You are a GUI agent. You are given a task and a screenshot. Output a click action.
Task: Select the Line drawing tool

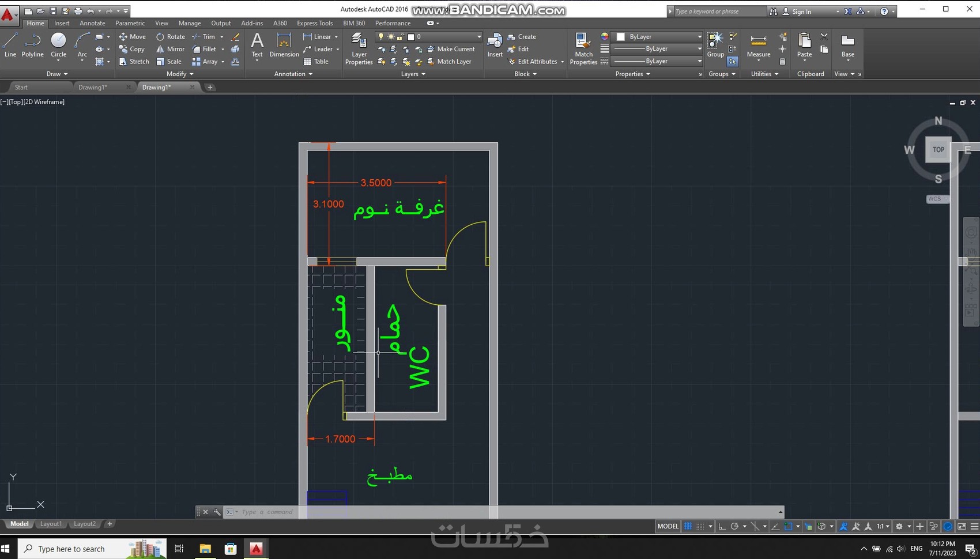click(10, 45)
